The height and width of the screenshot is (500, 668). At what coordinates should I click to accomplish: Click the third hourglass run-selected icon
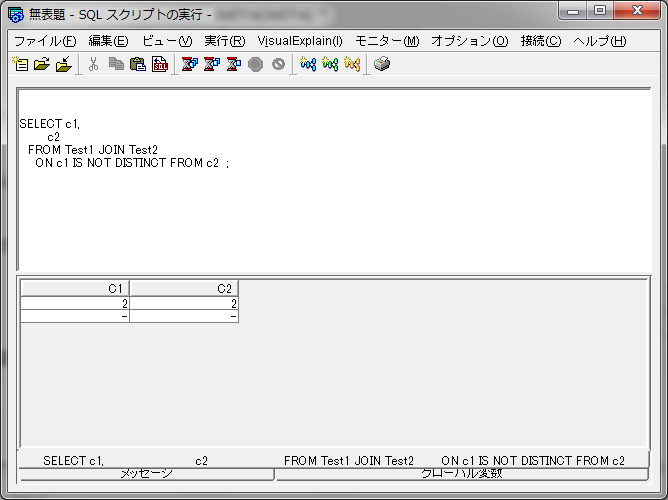233,64
